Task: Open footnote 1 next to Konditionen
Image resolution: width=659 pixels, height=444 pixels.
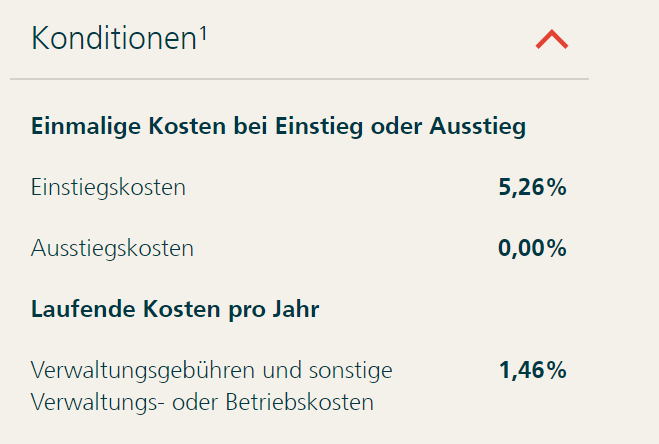Action: pos(202,31)
